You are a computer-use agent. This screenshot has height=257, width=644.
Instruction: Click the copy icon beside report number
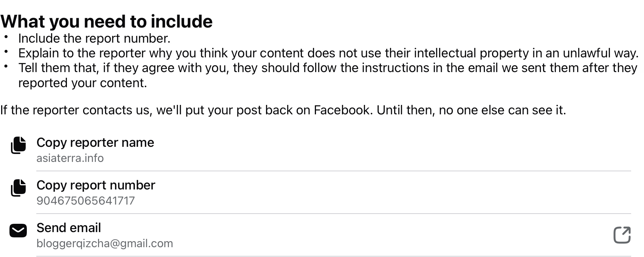click(18, 188)
